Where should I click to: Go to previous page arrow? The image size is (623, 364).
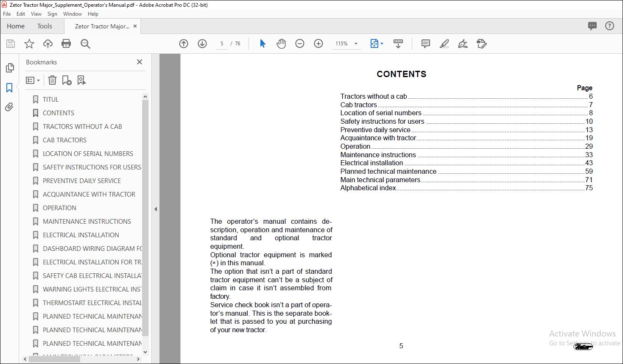pyautogui.click(x=184, y=44)
